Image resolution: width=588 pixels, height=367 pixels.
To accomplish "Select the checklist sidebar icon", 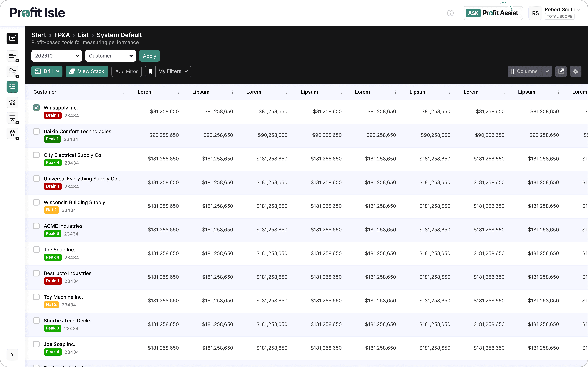I will (x=12, y=87).
